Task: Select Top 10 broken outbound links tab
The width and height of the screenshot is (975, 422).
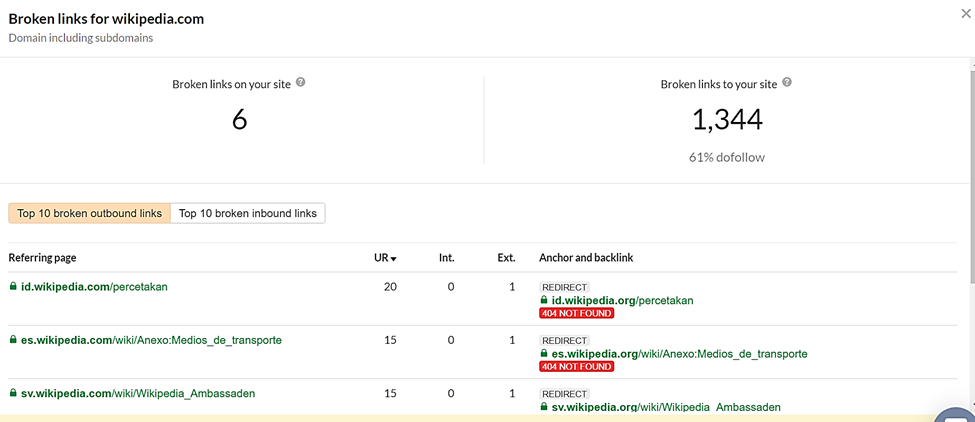Action: pyautogui.click(x=90, y=213)
